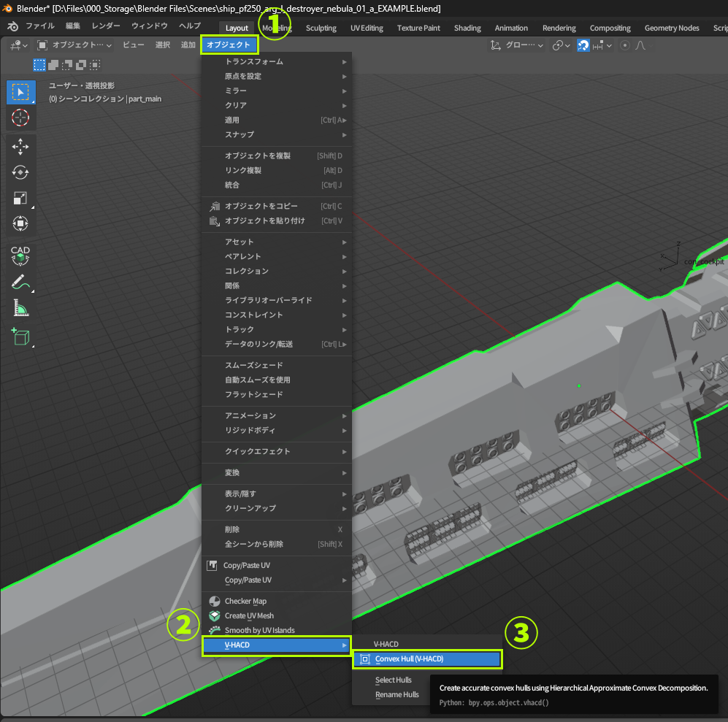The height and width of the screenshot is (722, 728).
Task: Choose オブジェクトを複製 menu entry
Action: coord(276,156)
